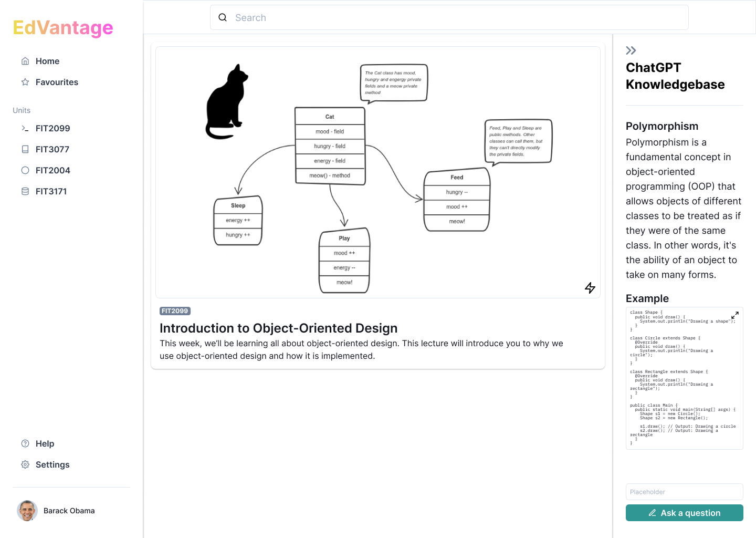Viewport: 756px width, 538px height.
Task: Open the cat class diagram image
Action: 378,172
